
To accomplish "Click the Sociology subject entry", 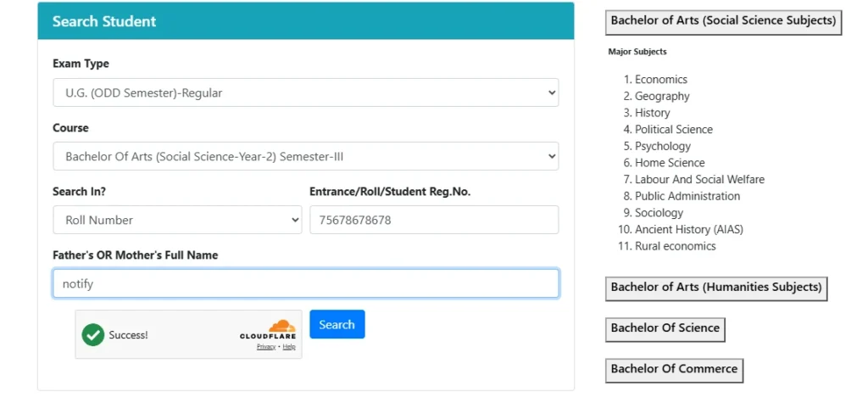I will pos(659,212).
